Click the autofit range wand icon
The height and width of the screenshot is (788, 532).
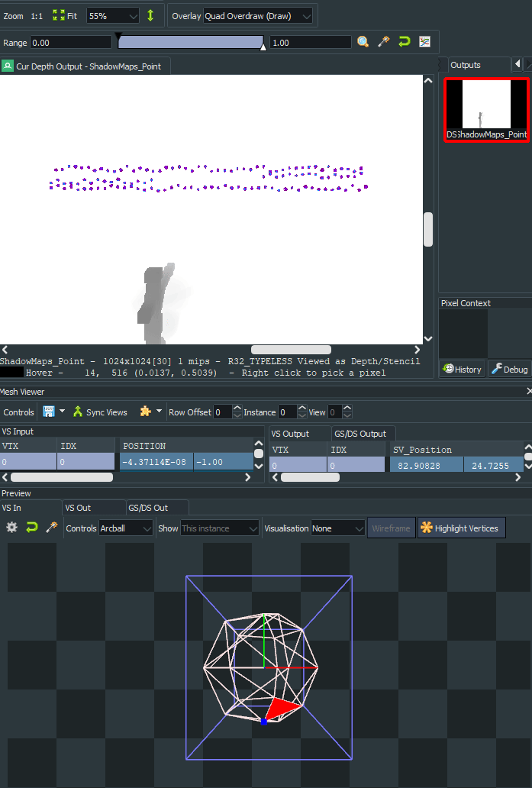tap(384, 42)
